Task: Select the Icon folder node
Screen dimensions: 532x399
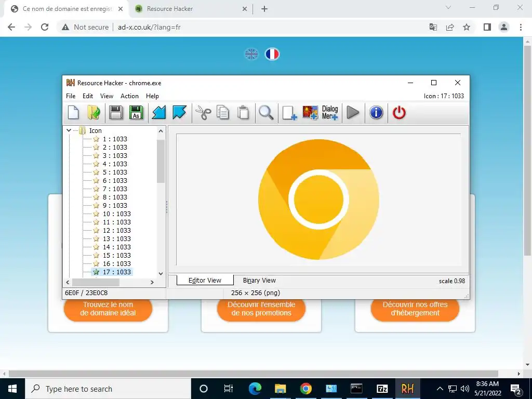Action: click(96, 130)
